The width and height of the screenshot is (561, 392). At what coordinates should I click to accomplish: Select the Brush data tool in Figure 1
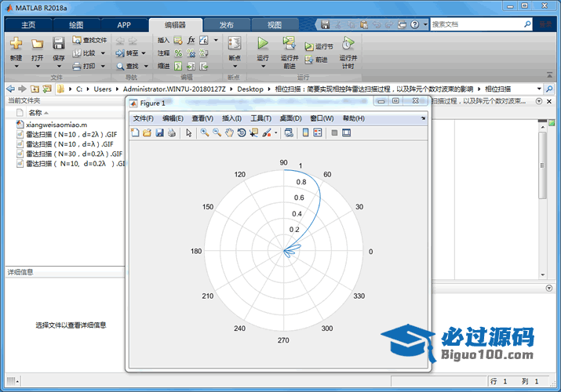pyautogui.click(x=267, y=133)
